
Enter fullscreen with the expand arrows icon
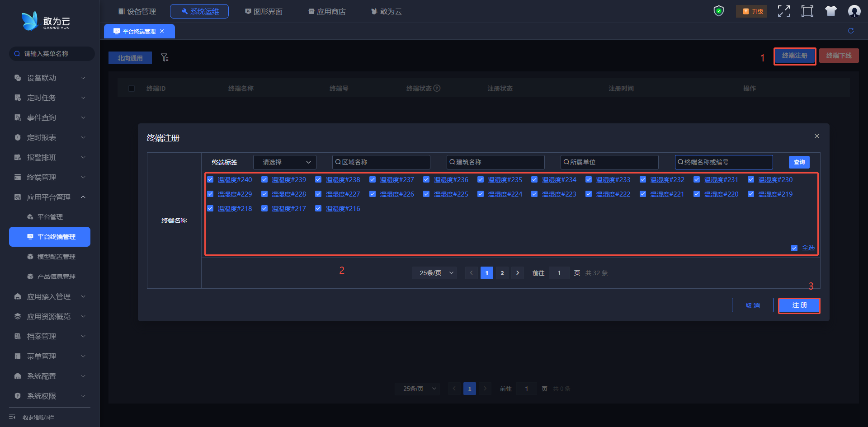coord(783,11)
